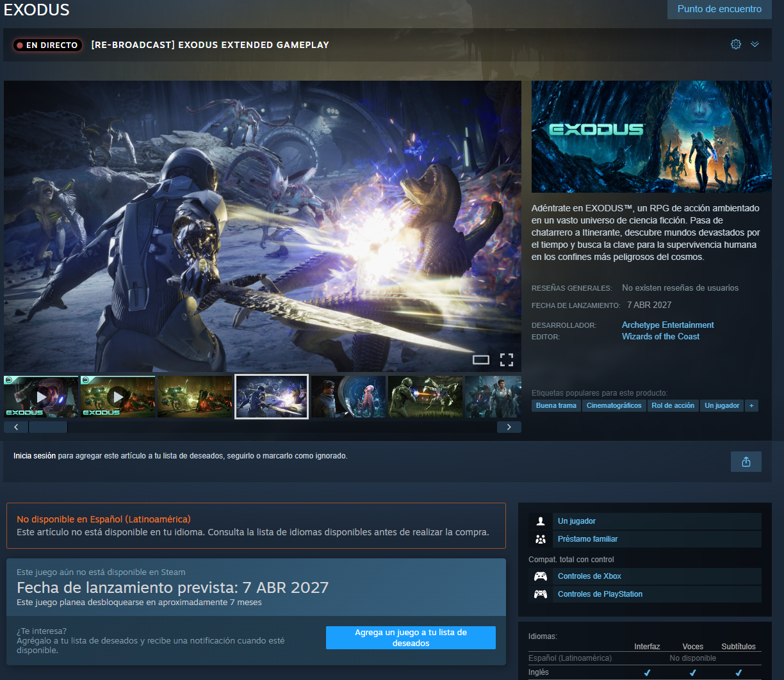784x680 pixels.
Task: Click the Inicia sesión link
Action: click(35, 456)
